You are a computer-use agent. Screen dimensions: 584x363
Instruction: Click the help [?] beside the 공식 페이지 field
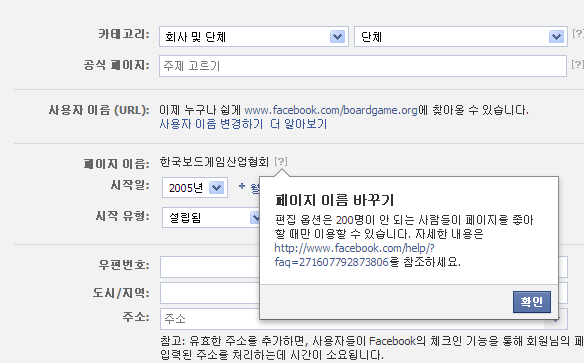[578, 64]
